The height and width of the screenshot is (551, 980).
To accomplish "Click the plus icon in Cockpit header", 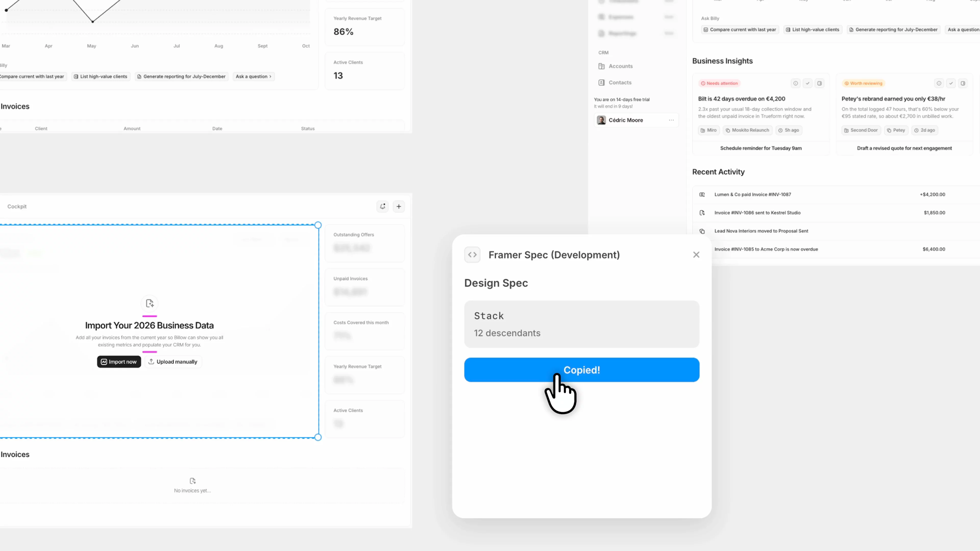I will 399,206.
